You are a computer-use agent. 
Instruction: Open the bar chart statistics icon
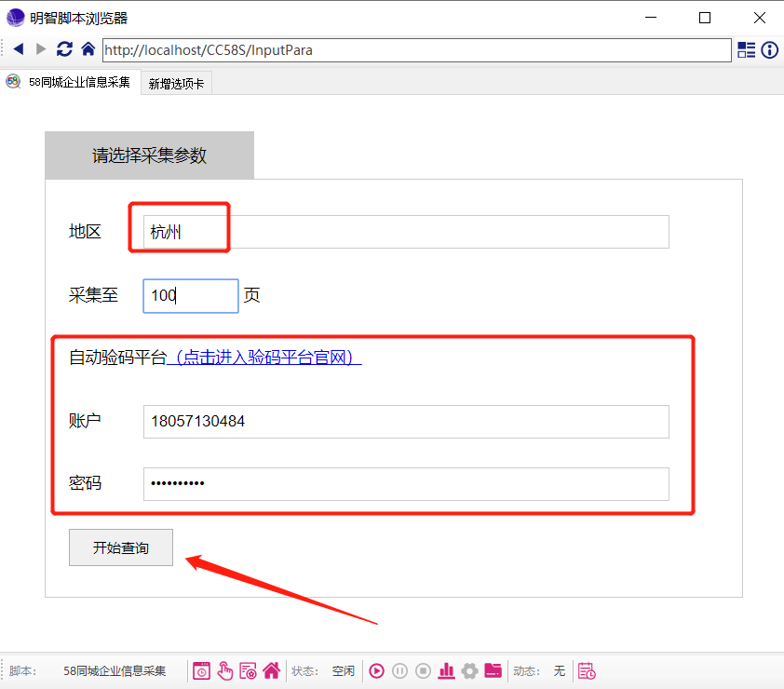(446, 670)
